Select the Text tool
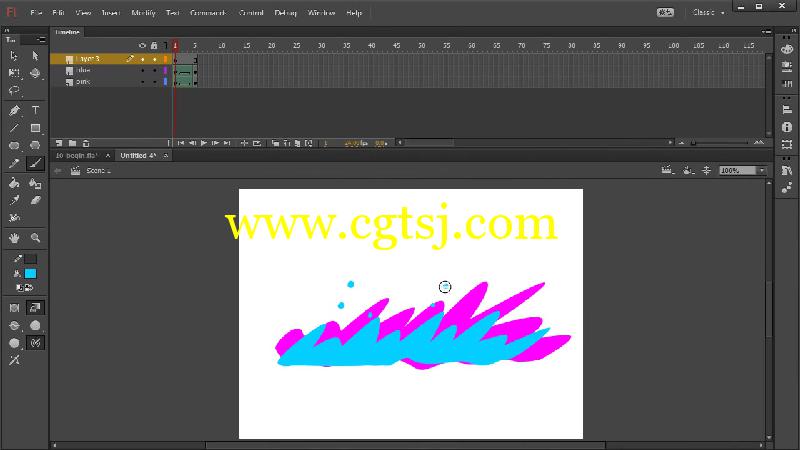This screenshot has height=450, width=800. (x=35, y=110)
